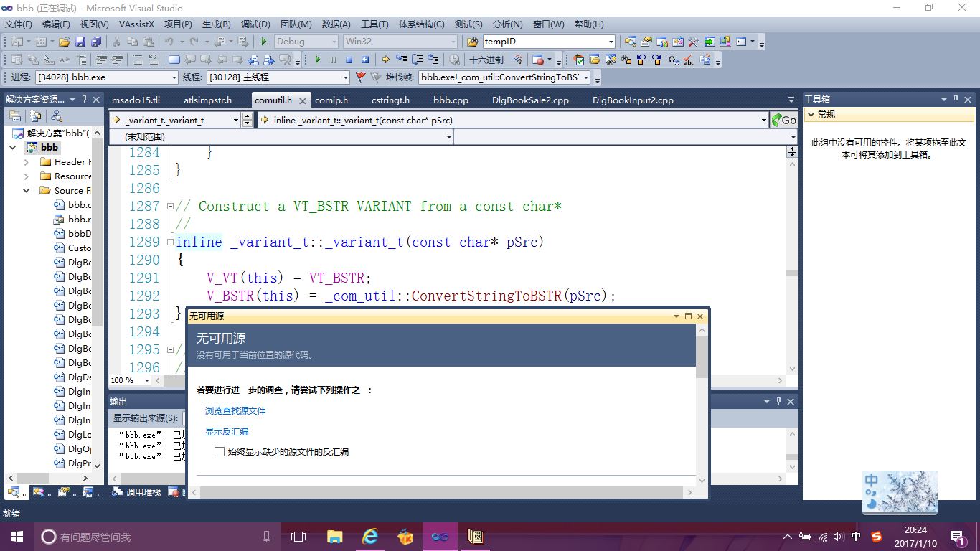This screenshot has width=980, height=551.
Task: Click 显示反汇编 link
Action: pyautogui.click(x=227, y=432)
